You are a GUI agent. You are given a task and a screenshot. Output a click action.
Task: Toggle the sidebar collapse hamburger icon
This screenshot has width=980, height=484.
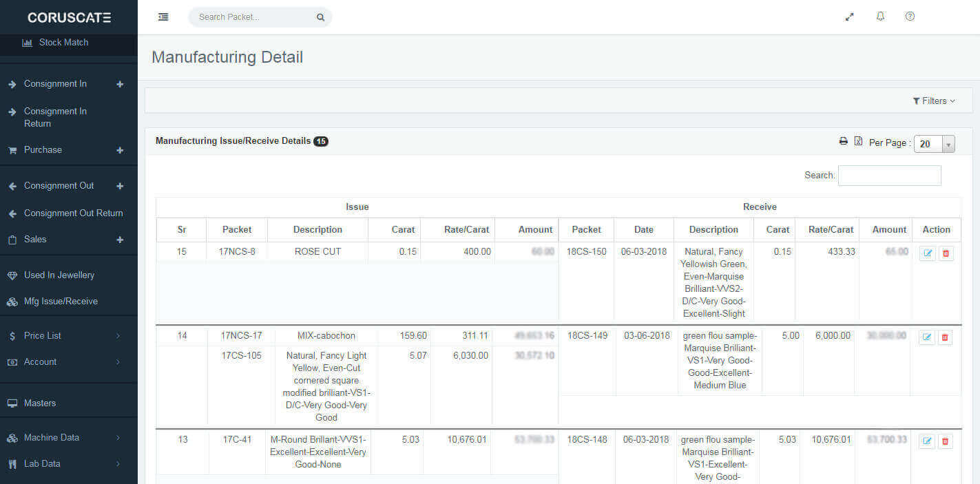tap(163, 17)
